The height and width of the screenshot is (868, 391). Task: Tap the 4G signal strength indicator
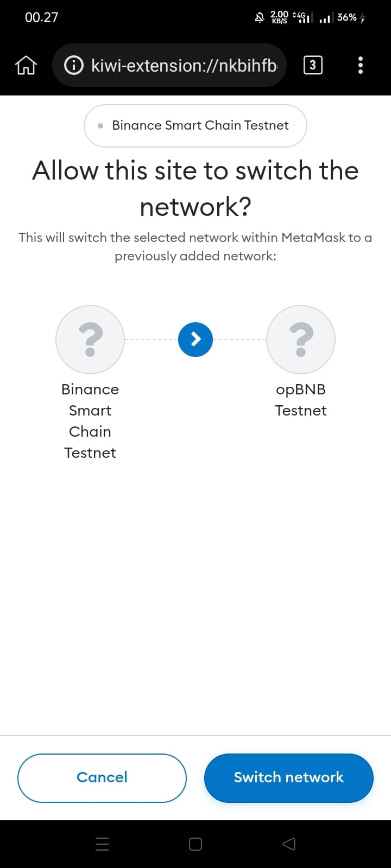point(302,18)
